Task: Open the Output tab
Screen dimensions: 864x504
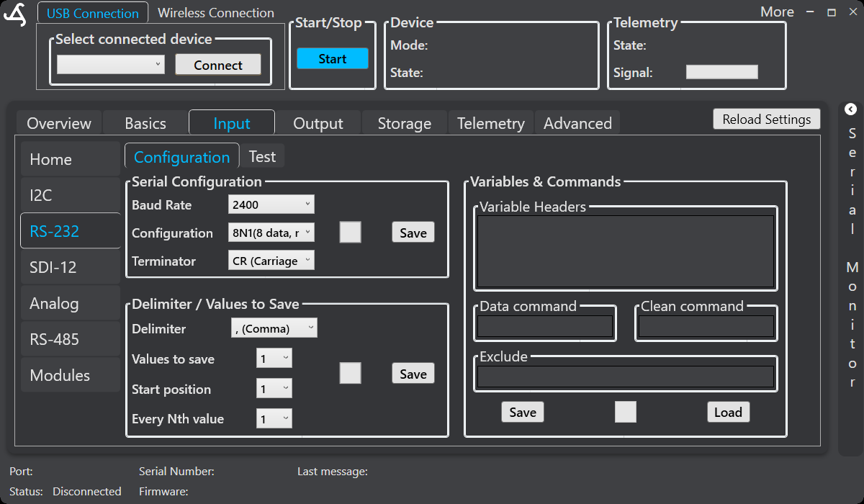Action: (318, 123)
